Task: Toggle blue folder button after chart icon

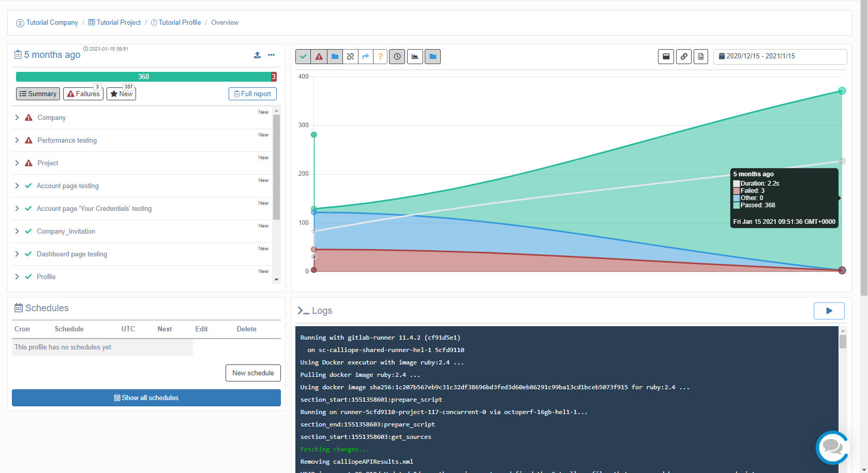Action: click(x=433, y=56)
